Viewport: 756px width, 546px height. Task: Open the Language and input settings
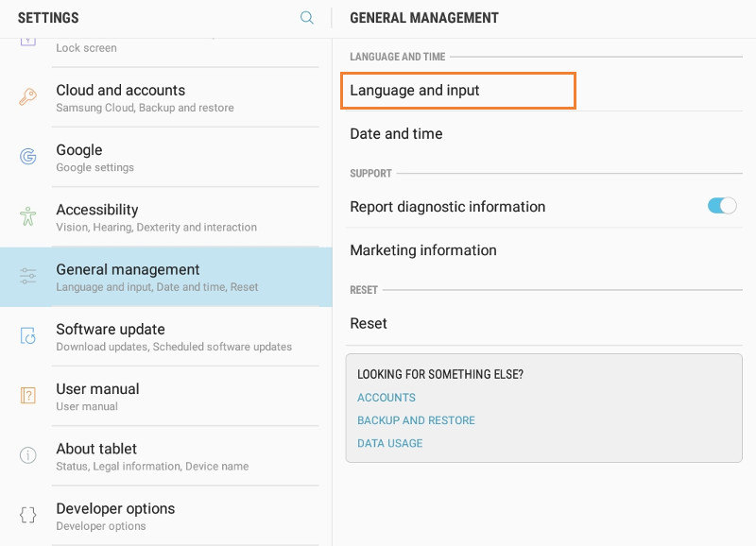[x=457, y=91]
